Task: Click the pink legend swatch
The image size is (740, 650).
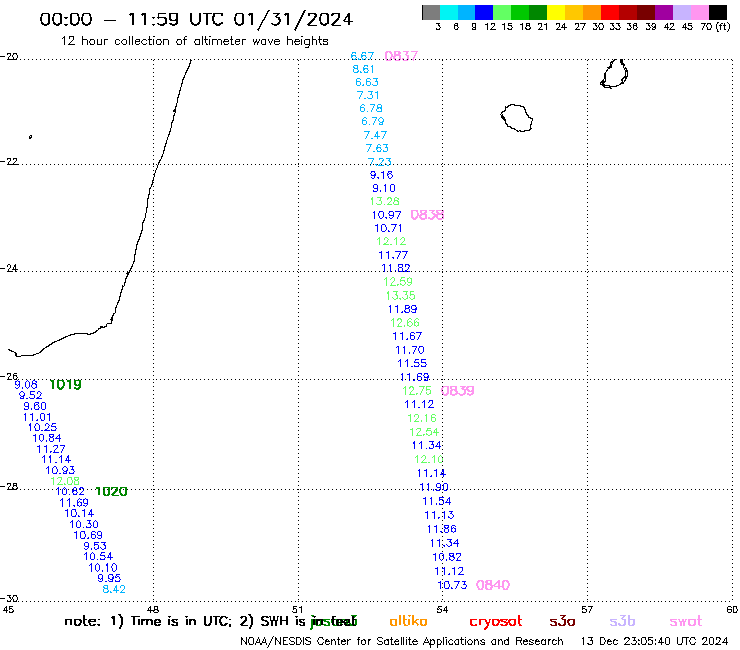Action: pyautogui.click(x=700, y=12)
